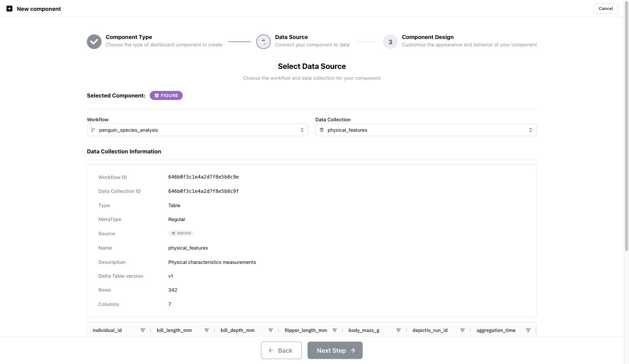Proceed with the Next Step button
The height and width of the screenshot is (364, 629).
335,351
